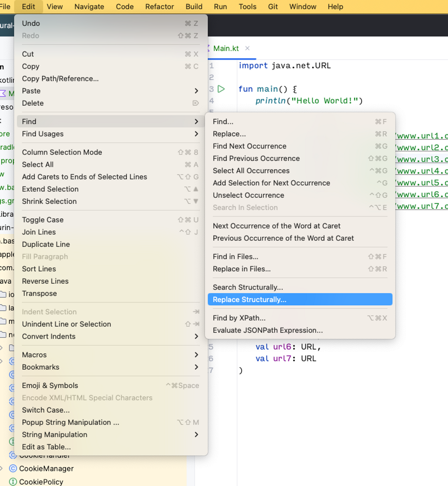Image resolution: width=448 pixels, height=486 pixels.
Task: Open the Window menu
Action: coord(303,6)
